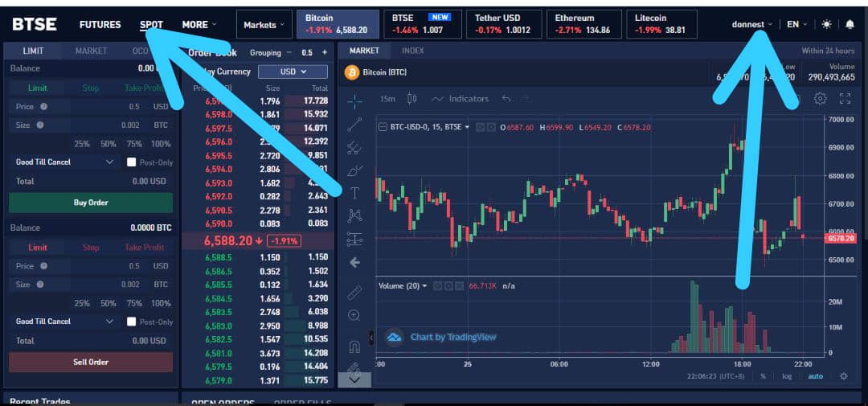Switch to LIMIT order tab

tap(33, 51)
